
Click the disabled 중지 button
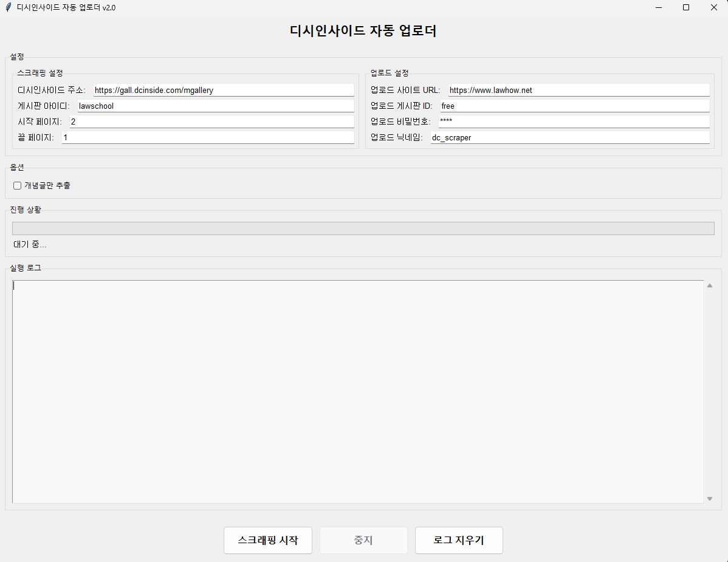(x=363, y=540)
